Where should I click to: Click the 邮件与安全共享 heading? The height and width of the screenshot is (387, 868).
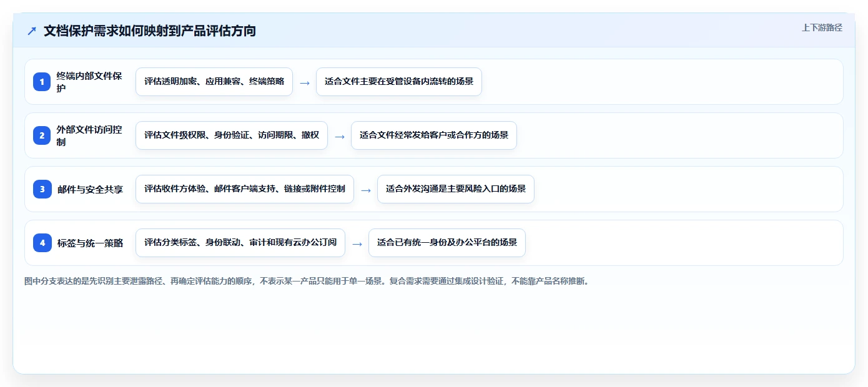pyautogui.click(x=90, y=189)
